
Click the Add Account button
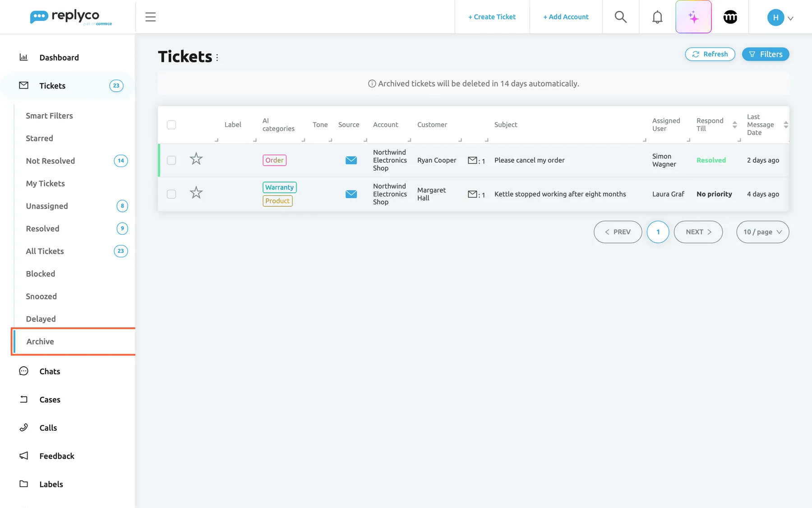[x=566, y=17]
